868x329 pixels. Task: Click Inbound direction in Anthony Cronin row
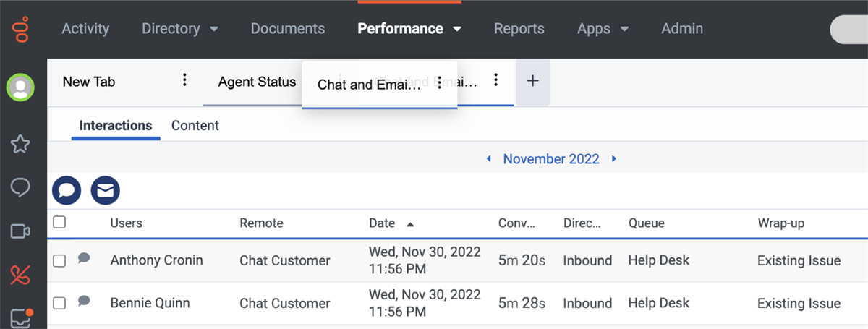click(x=587, y=260)
